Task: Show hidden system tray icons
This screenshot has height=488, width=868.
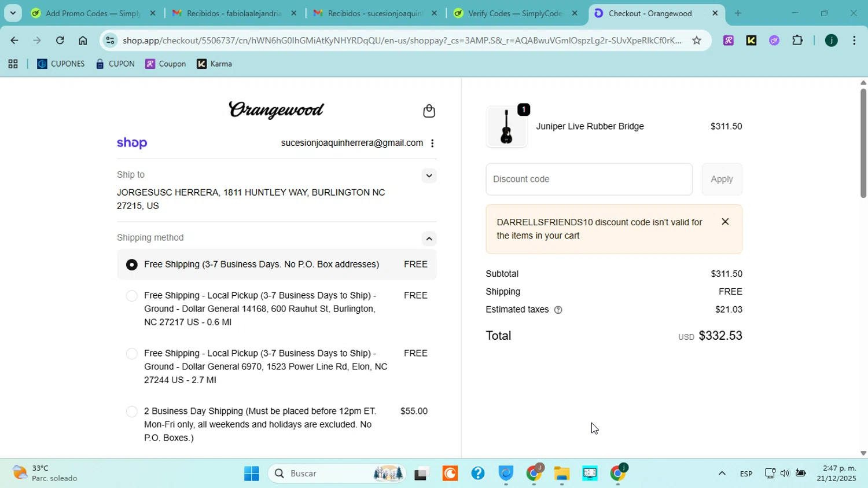Action: point(722,474)
